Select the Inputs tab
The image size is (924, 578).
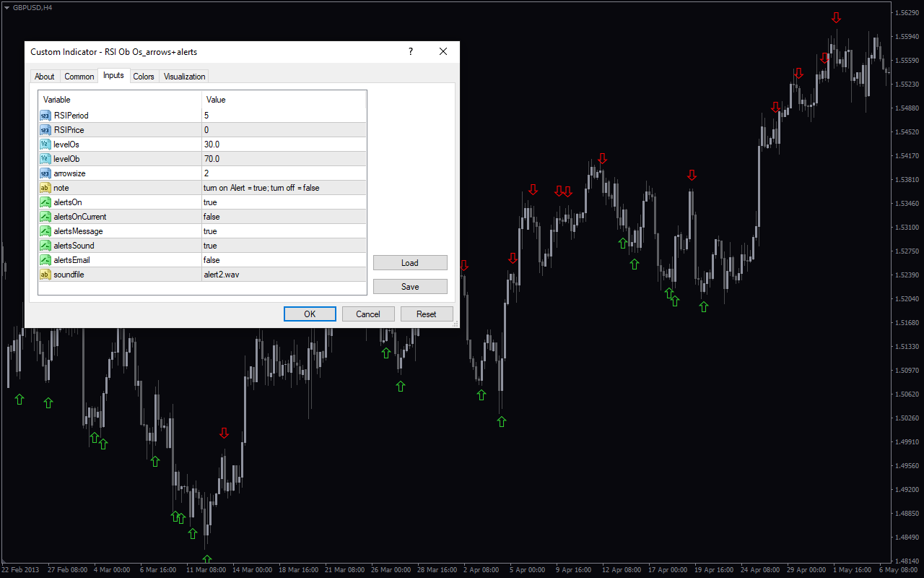point(113,75)
